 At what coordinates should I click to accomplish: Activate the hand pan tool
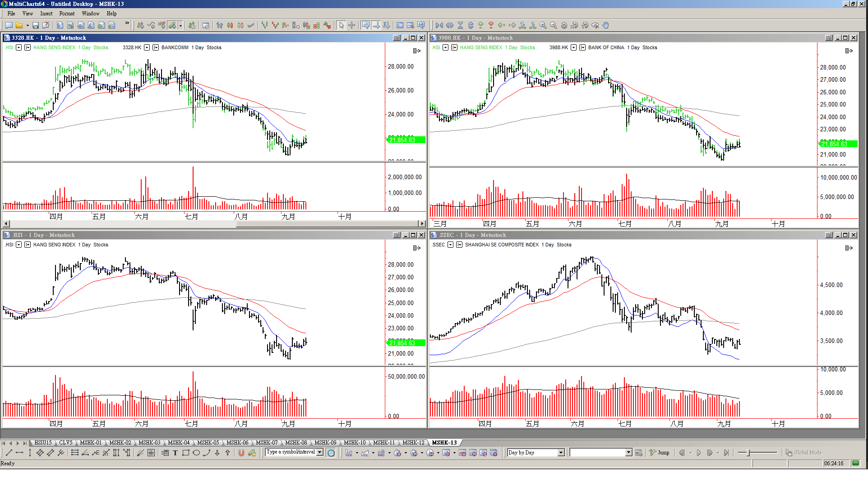tap(606, 25)
